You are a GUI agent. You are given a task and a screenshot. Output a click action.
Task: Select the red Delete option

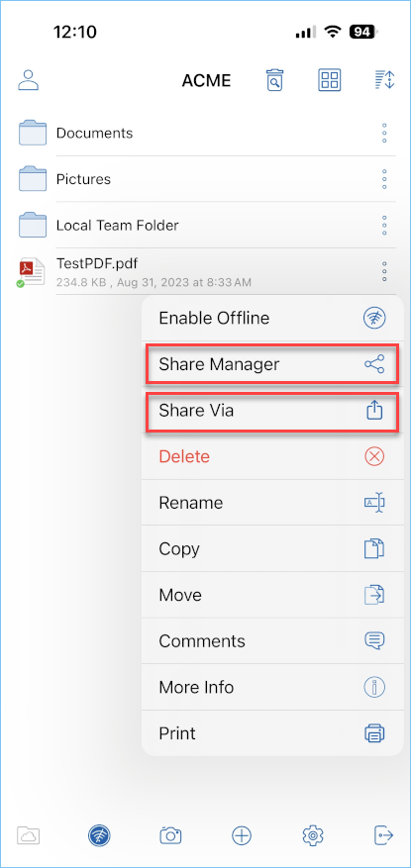(272, 456)
